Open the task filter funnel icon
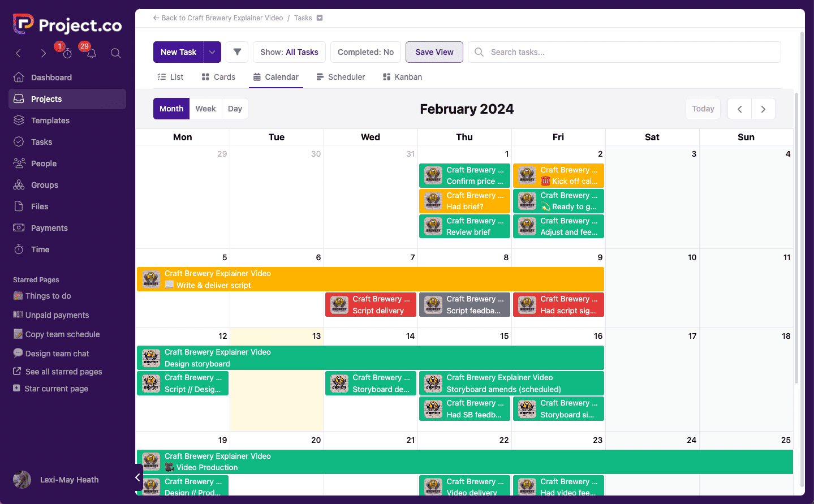Image resolution: width=814 pixels, height=504 pixels. click(236, 51)
